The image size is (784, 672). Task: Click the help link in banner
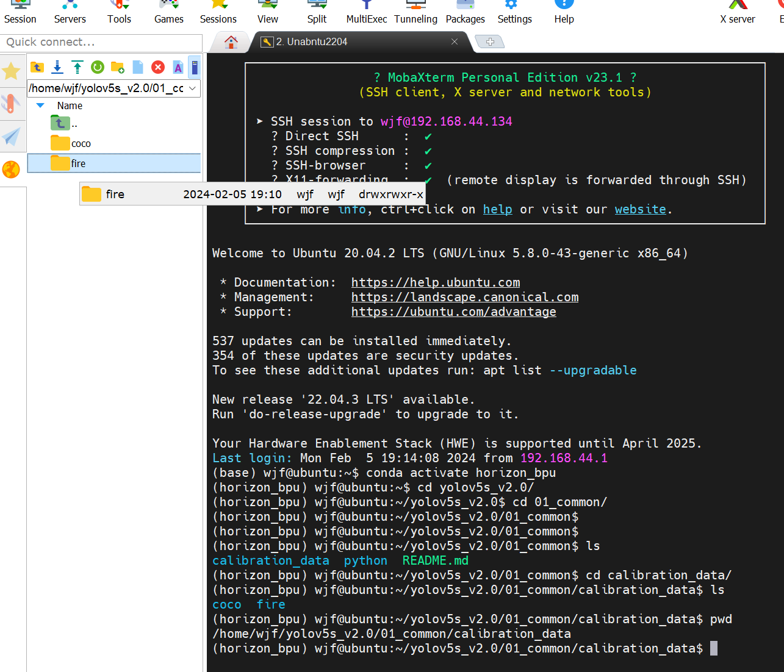pyautogui.click(x=497, y=209)
